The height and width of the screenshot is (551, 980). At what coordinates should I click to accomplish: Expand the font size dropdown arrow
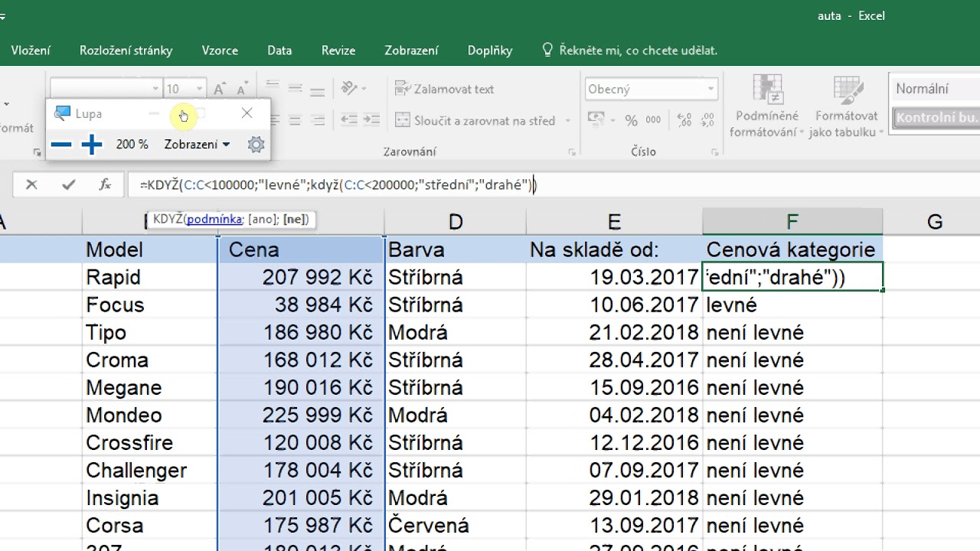(x=200, y=89)
